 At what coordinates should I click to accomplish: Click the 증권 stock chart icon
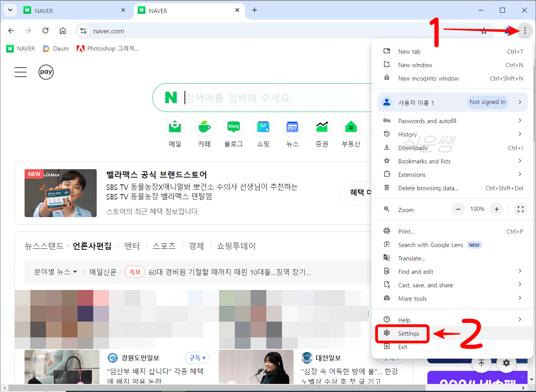[322, 127]
